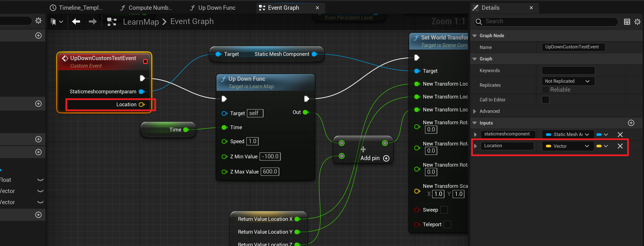Open left panel settings gear
Screen dimensions: 644x246
pos(38,21)
